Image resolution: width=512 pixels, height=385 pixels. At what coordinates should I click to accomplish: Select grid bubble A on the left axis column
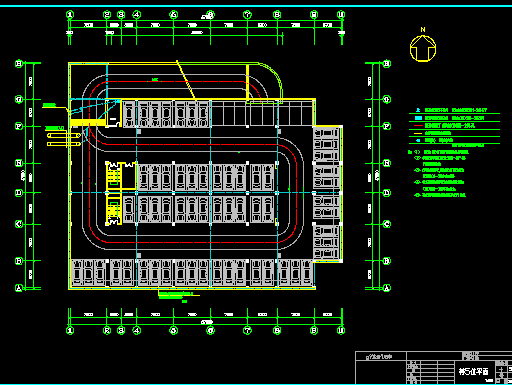pyautogui.click(x=19, y=288)
